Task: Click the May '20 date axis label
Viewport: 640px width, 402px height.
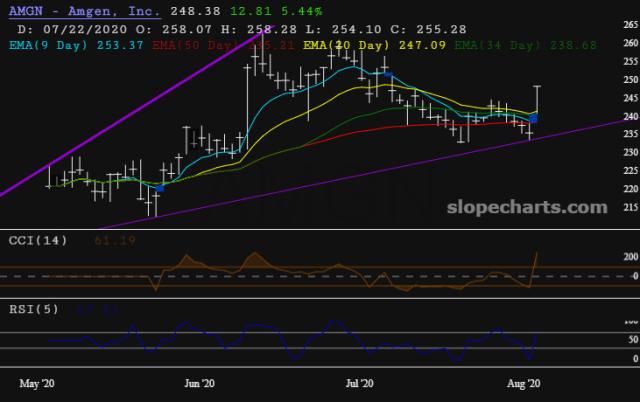Action: (x=39, y=383)
